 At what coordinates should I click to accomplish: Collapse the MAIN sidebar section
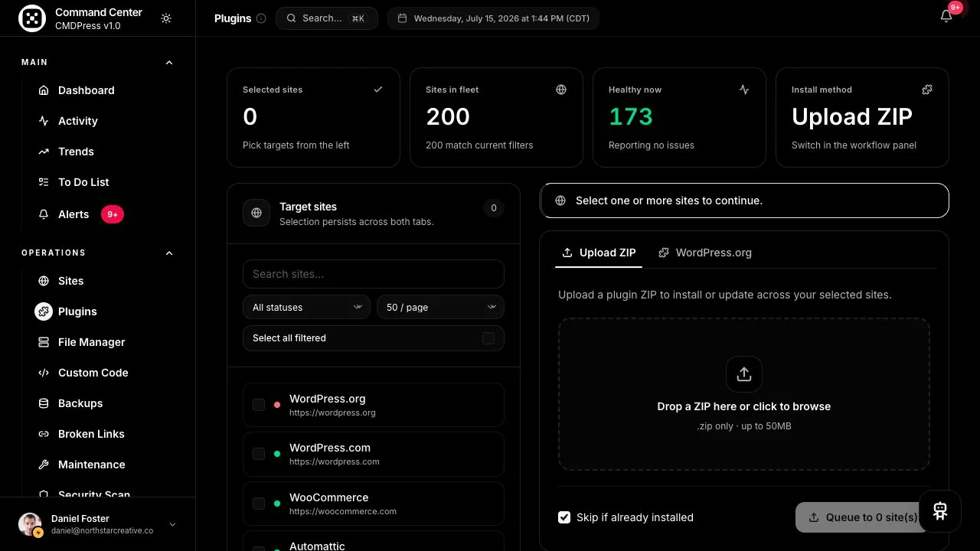169,63
